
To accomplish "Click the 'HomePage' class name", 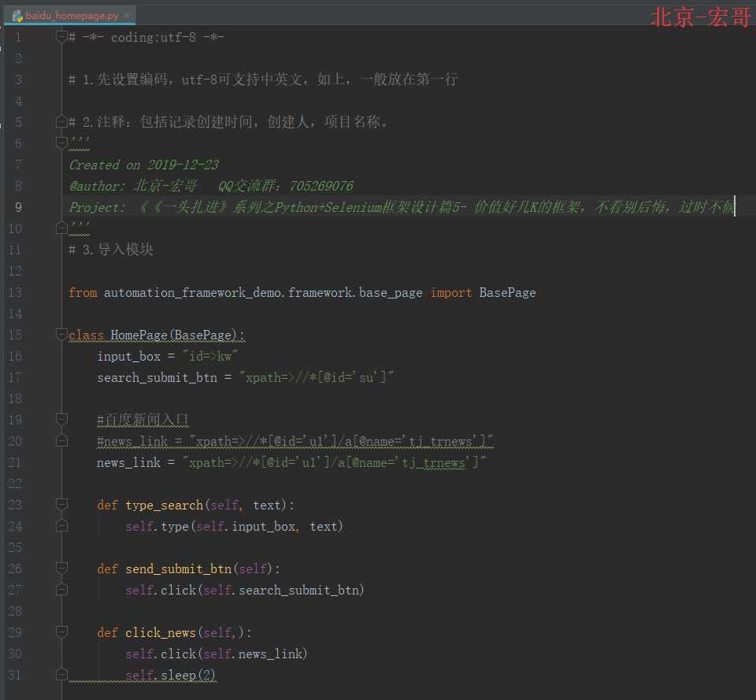I will click(139, 335).
